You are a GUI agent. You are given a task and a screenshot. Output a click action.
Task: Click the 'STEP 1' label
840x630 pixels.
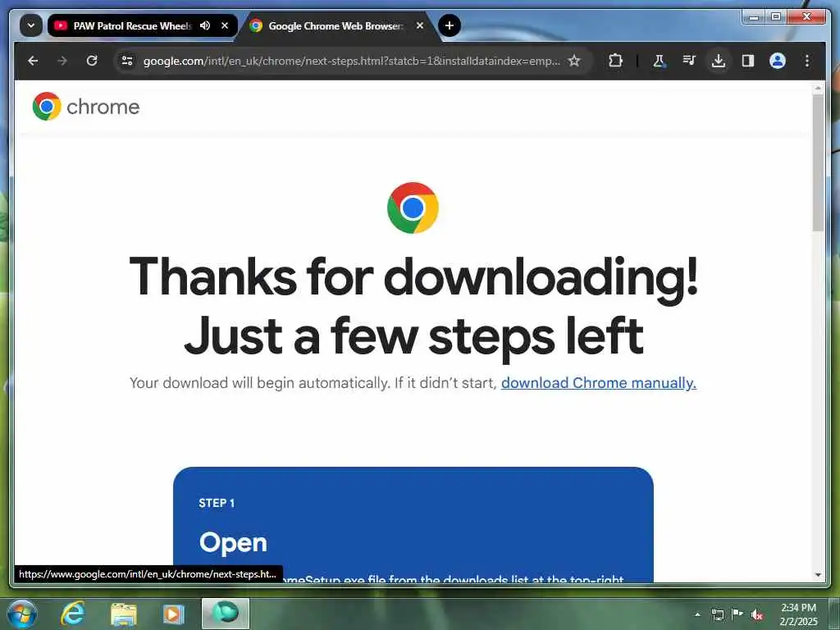click(x=217, y=503)
